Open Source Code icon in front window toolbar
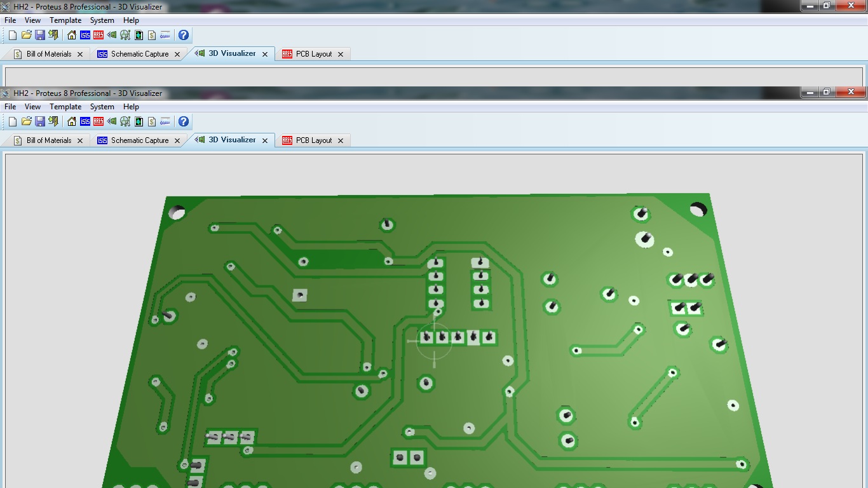 (165, 121)
